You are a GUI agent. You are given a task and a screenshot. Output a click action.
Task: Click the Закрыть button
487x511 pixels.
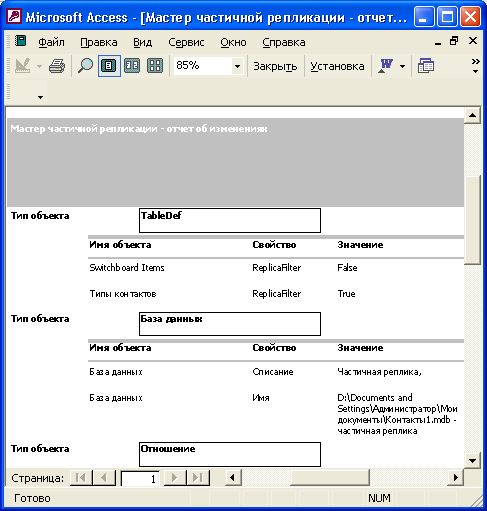(x=275, y=66)
